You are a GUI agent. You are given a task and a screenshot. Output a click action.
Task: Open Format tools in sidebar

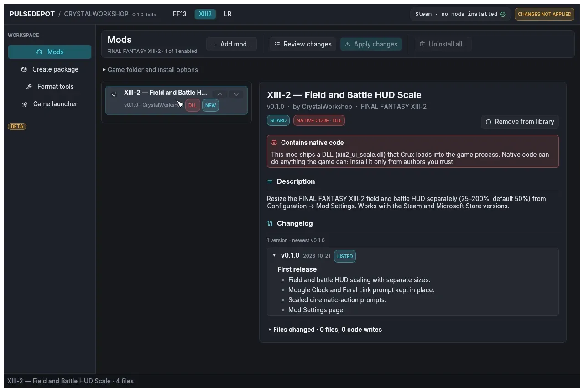pos(50,87)
